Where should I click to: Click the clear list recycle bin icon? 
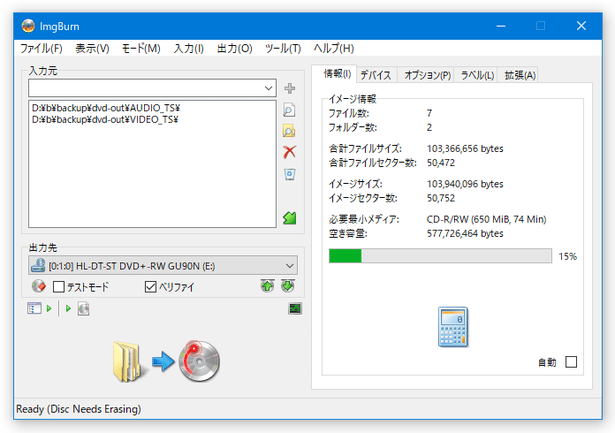289,174
